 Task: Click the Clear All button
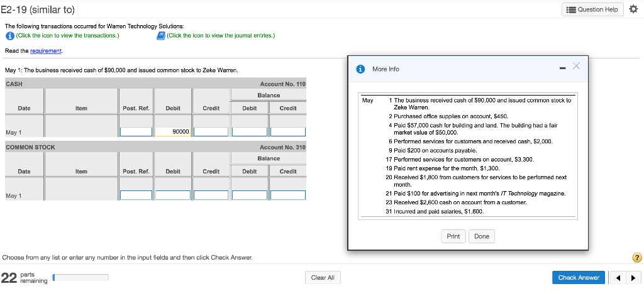pos(323,278)
